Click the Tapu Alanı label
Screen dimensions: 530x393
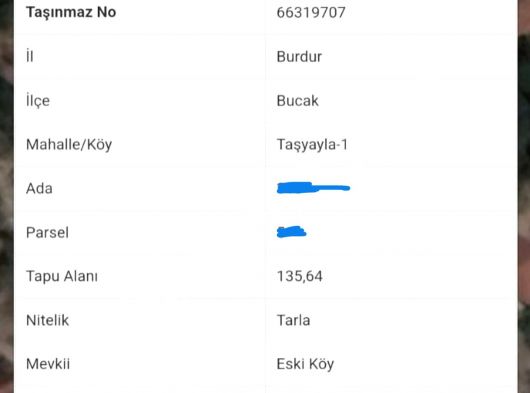(62, 276)
